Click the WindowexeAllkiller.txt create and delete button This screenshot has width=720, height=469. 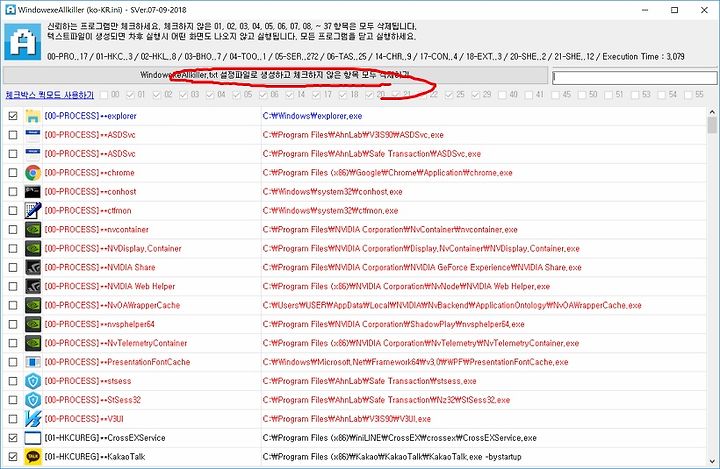(276, 75)
